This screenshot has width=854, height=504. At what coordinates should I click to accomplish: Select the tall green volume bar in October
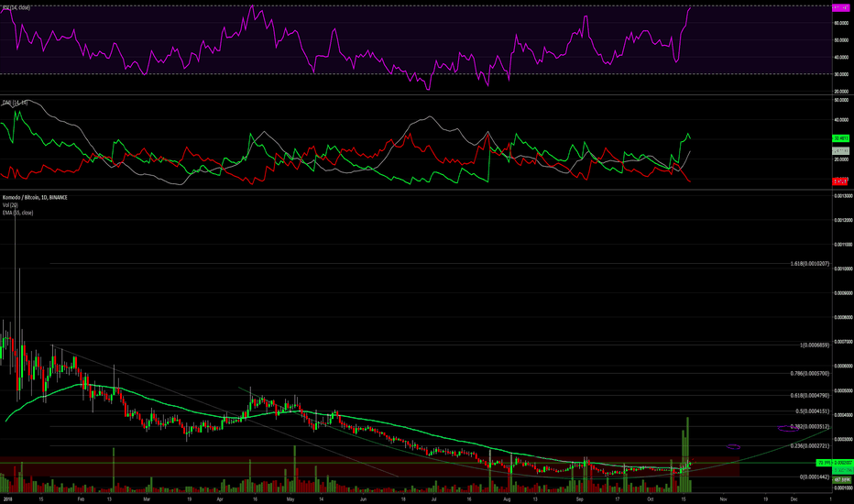tap(688, 455)
